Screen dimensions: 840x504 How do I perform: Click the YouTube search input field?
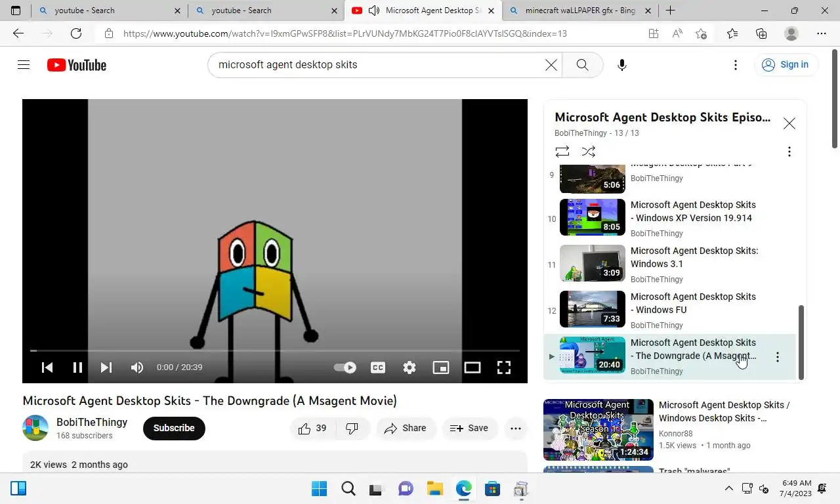377,65
